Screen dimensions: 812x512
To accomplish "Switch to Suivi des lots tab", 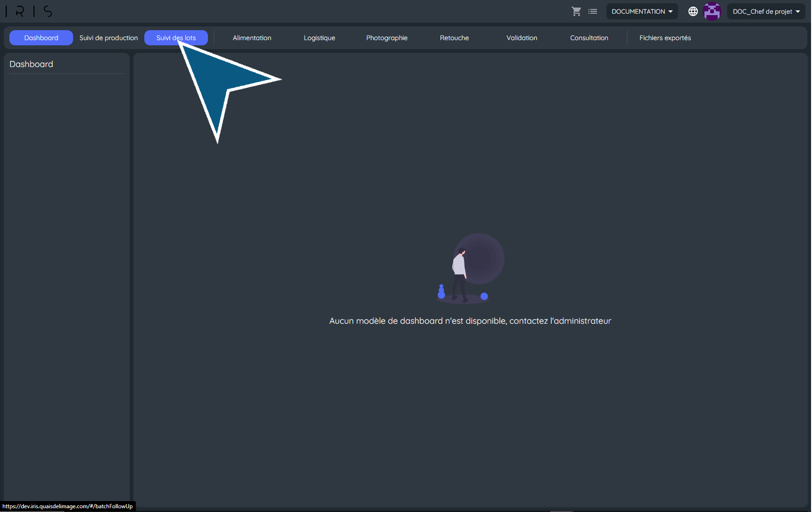I will 176,38.
